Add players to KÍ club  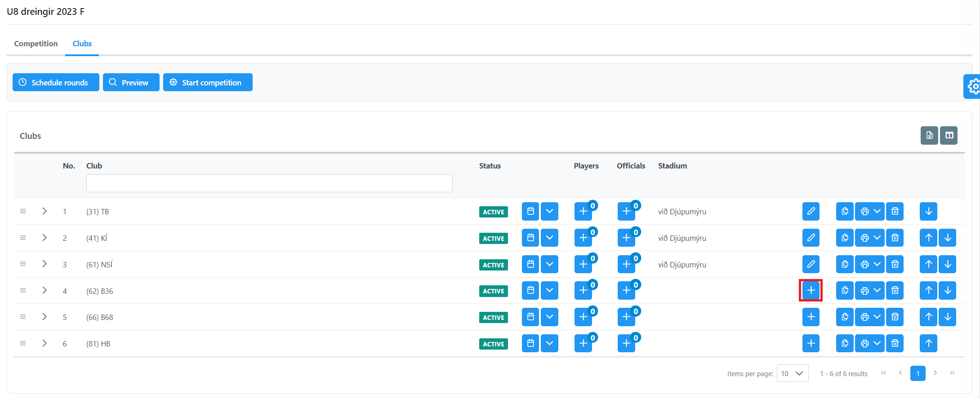coord(583,238)
